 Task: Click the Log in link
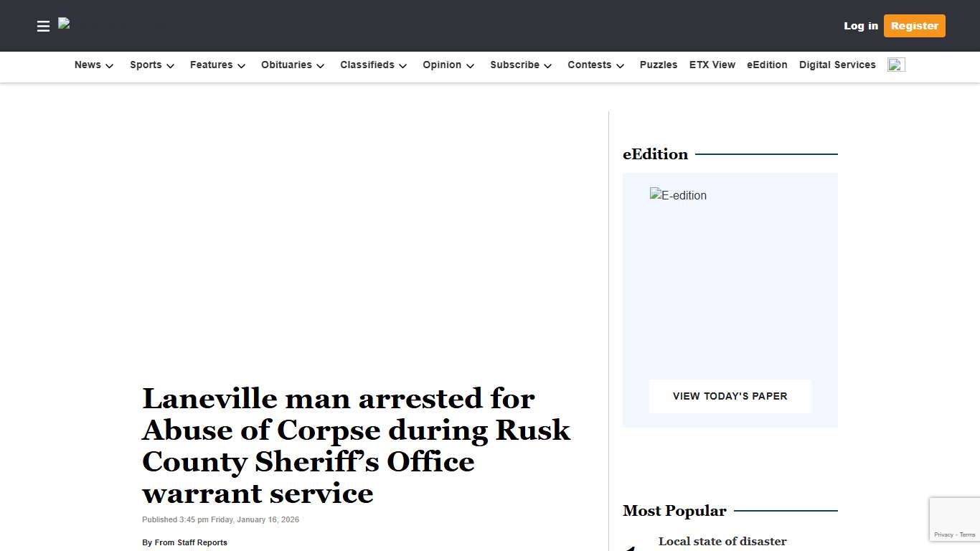tap(860, 26)
